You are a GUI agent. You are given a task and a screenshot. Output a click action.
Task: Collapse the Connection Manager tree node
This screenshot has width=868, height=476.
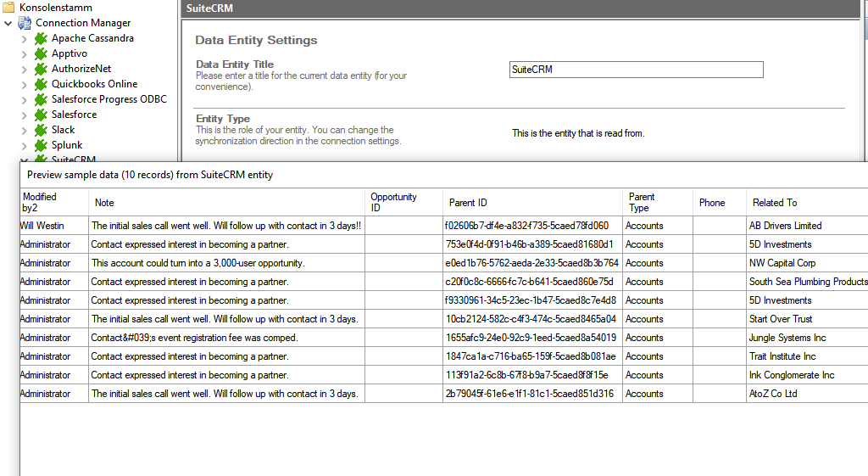[x=8, y=23]
